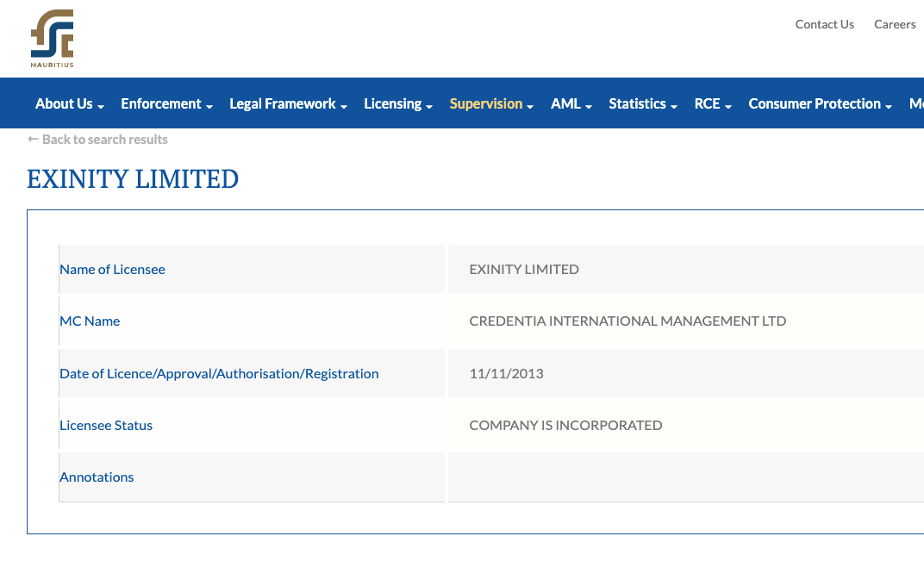Open the AML dropdown

pyautogui.click(x=571, y=103)
